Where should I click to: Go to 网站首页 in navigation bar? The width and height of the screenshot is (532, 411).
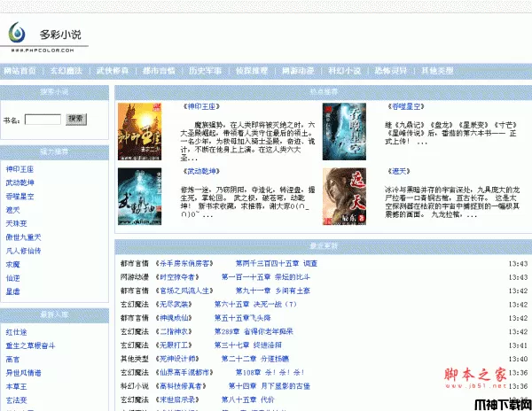(x=20, y=70)
